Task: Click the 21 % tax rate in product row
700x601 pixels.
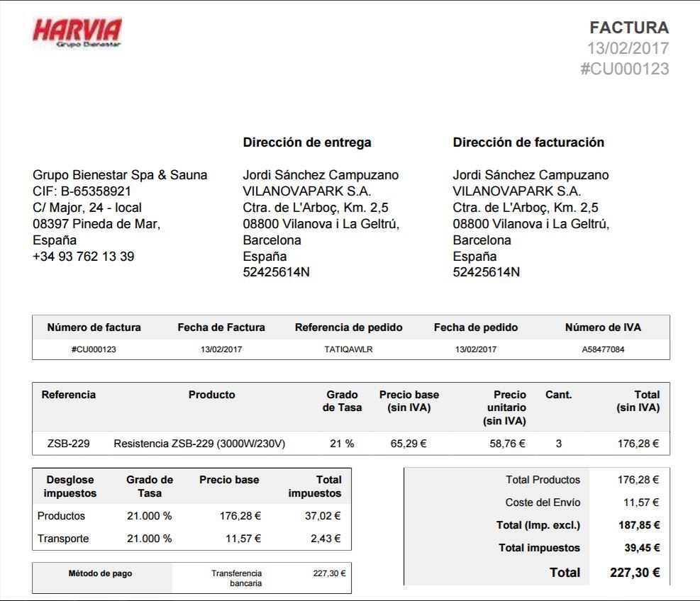Action: (342, 444)
